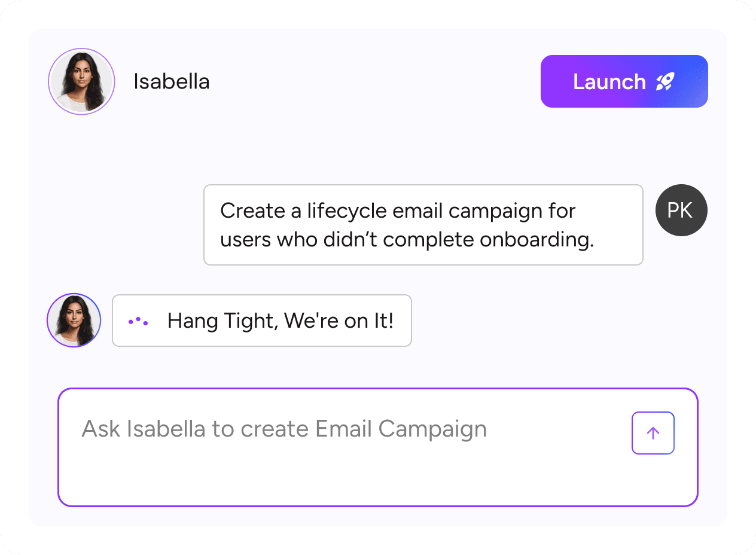Screen dimensions: 756x555
Task: Select the "Hang Tight, We're on It!" bubble
Action: [262, 321]
